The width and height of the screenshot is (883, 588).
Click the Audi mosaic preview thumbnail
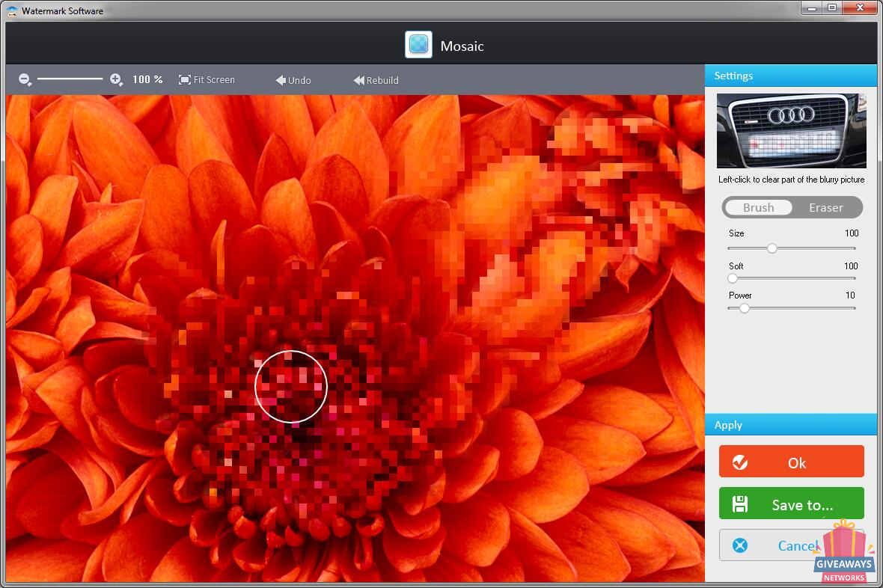coord(791,131)
